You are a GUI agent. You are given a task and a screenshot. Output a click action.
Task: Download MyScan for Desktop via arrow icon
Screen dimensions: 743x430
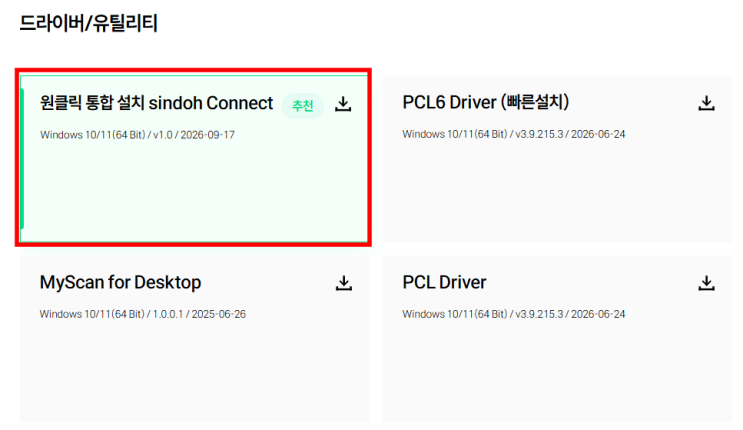point(344,283)
